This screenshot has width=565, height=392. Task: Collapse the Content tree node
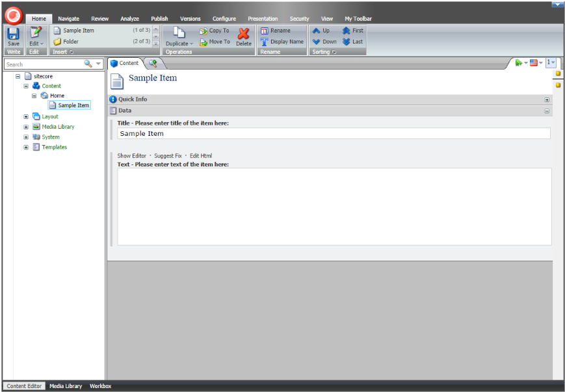pos(26,86)
